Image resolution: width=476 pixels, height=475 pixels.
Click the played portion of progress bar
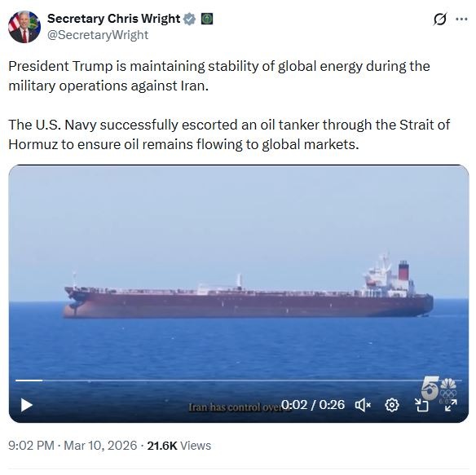click(29, 380)
